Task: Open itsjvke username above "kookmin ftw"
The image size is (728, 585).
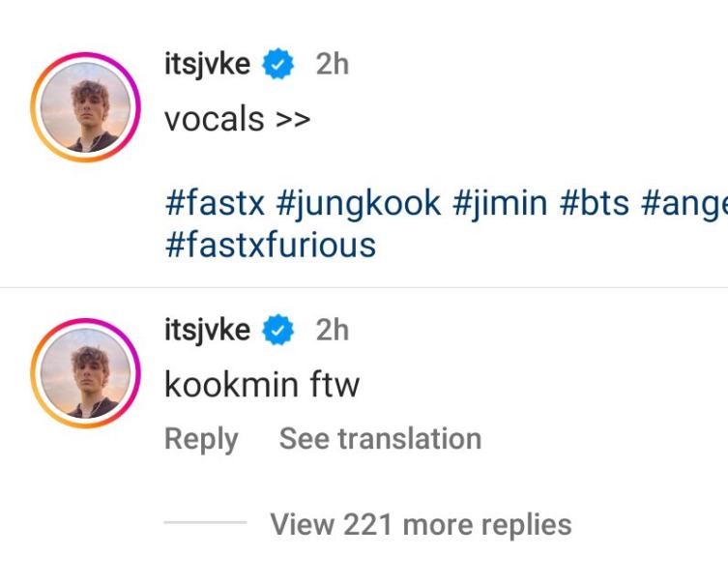Action: pos(208,331)
